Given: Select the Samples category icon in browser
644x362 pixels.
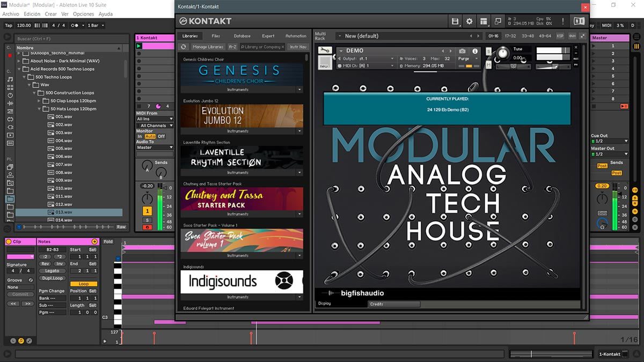Looking at the screenshot, I should pyautogui.click(x=10, y=144).
